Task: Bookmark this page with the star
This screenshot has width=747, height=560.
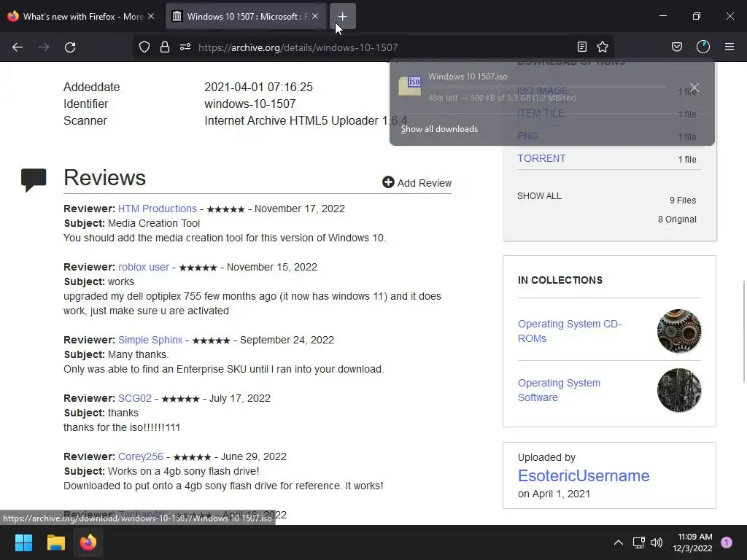Action: point(603,47)
